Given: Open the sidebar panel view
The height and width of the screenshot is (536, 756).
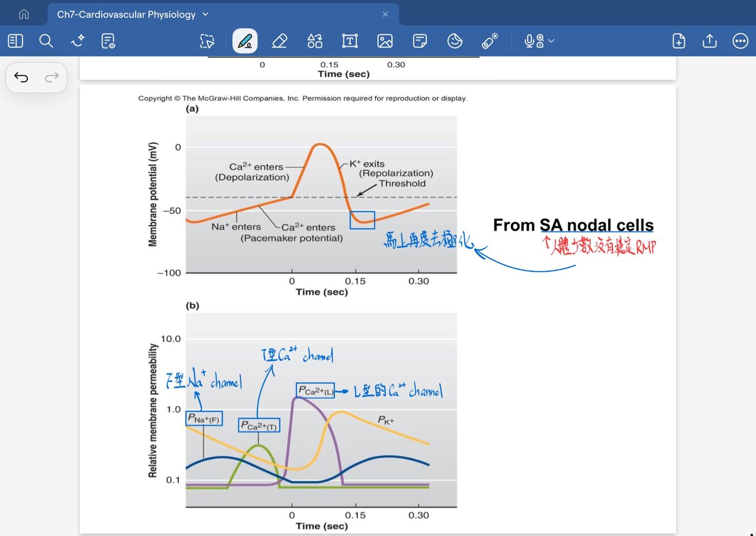Looking at the screenshot, I should (16, 41).
